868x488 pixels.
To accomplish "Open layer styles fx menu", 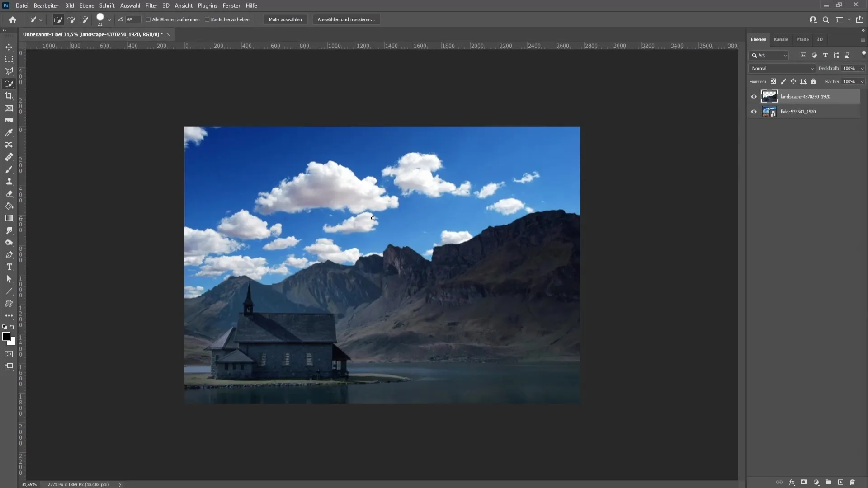I will coord(792,482).
